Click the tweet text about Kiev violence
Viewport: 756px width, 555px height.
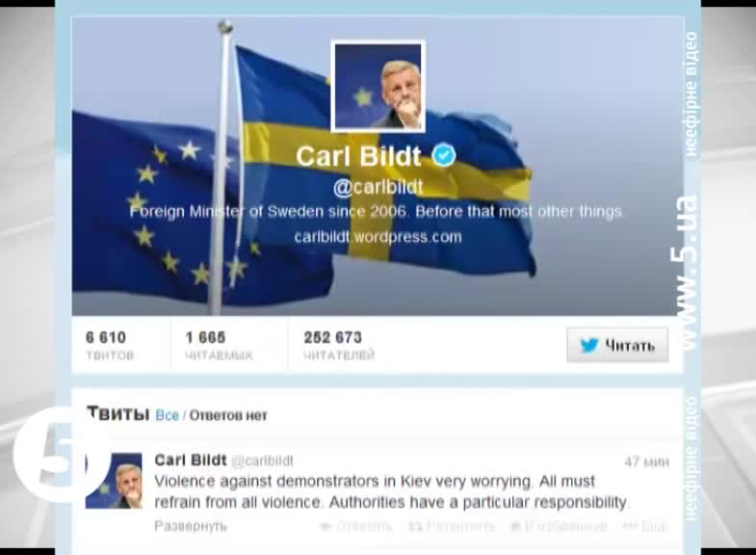(x=392, y=491)
